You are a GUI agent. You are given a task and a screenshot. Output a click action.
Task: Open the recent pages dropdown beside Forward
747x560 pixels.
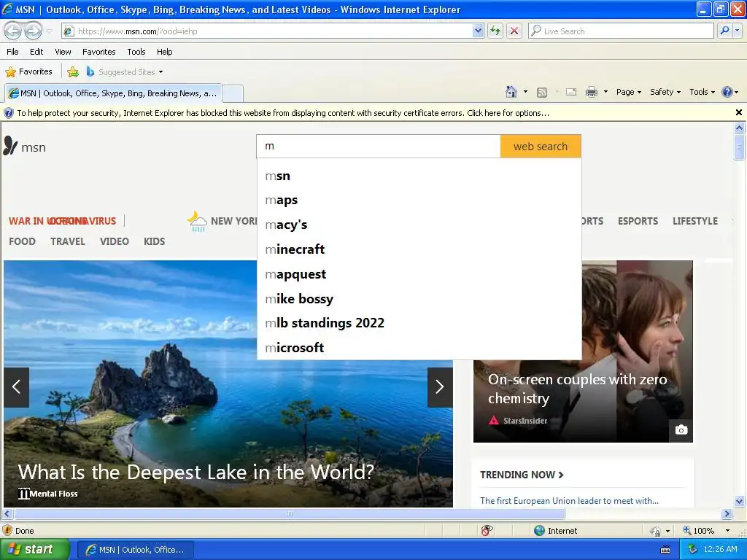point(49,31)
